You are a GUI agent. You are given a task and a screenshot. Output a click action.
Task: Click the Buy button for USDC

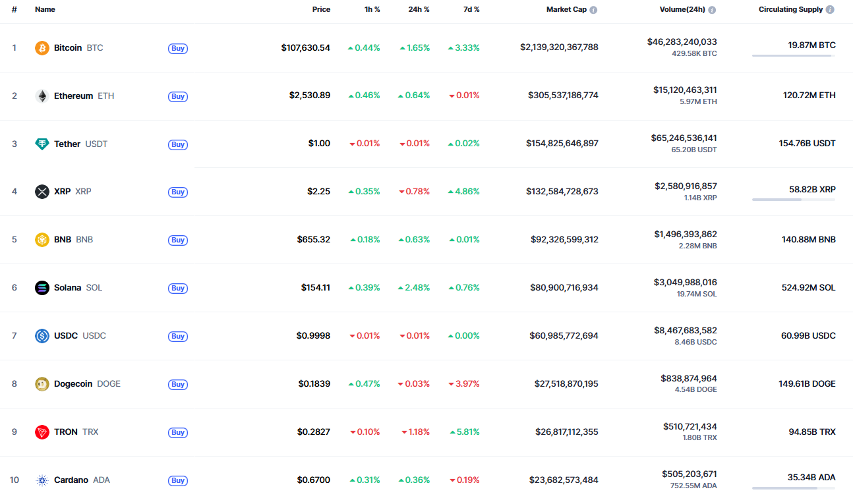178,337
